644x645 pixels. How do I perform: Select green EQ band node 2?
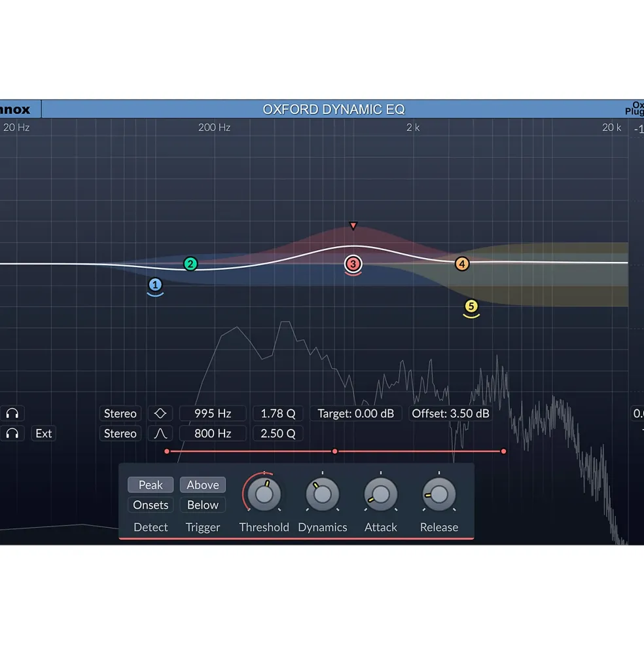click(x=190, y=264)
